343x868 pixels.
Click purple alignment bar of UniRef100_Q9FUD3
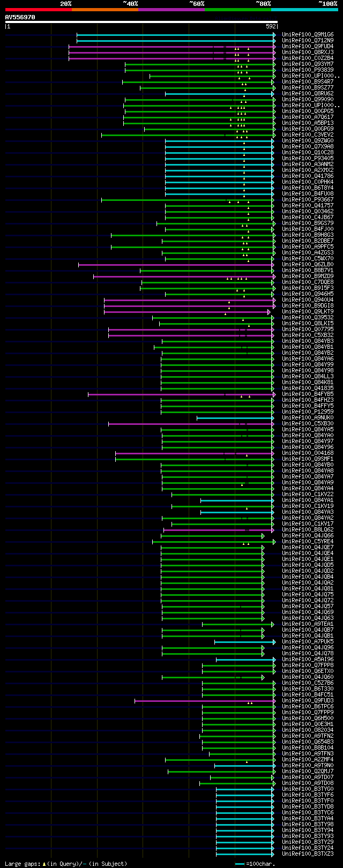pyautogui.click(x=205, y=701)
